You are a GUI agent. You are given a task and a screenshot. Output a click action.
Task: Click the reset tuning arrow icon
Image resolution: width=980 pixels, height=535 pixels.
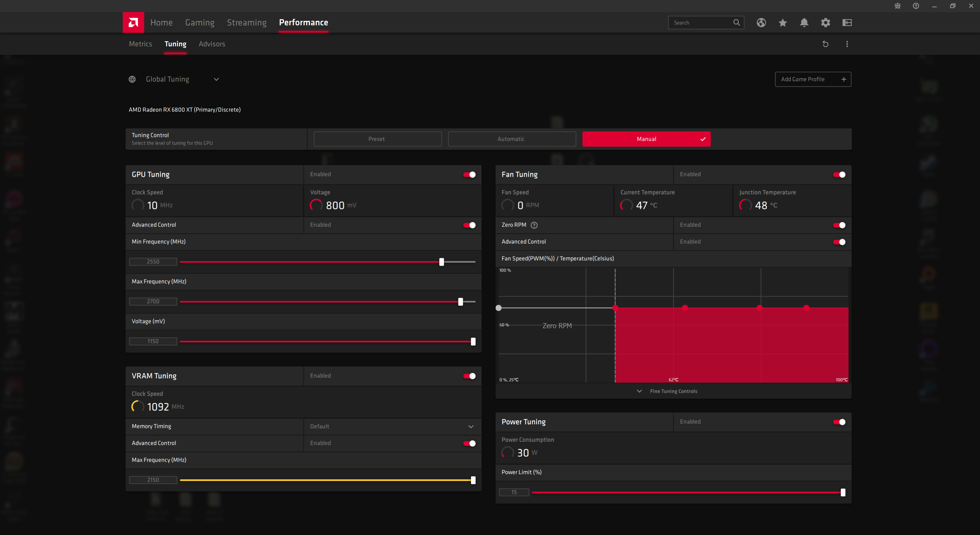point(825,44)
